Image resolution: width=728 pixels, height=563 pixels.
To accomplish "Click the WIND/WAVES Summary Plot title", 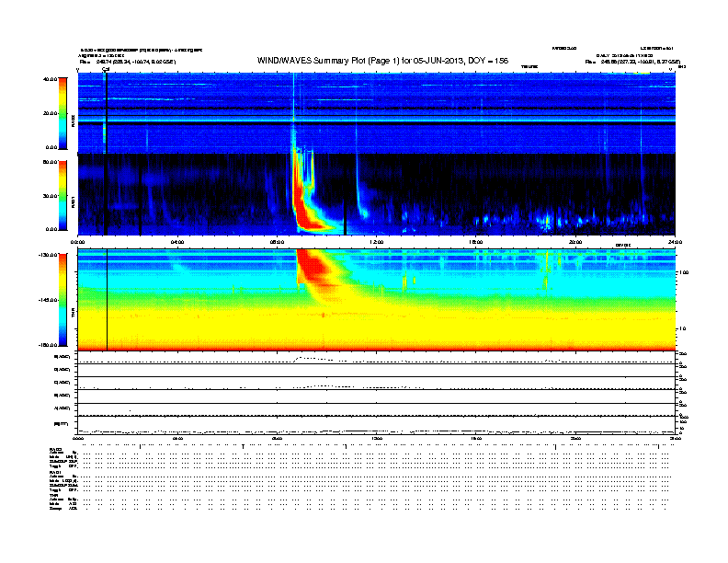I will 382,61.
